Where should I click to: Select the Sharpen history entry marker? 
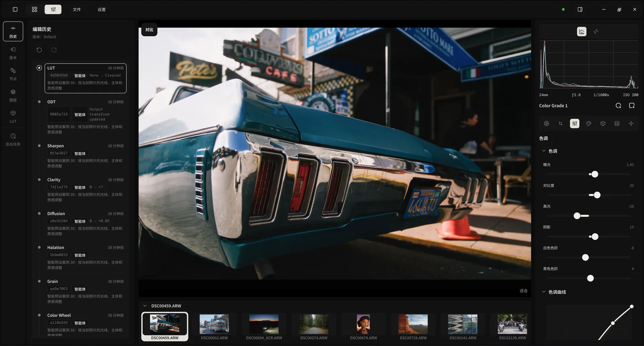pyautogui.click(x=39, y=146)
